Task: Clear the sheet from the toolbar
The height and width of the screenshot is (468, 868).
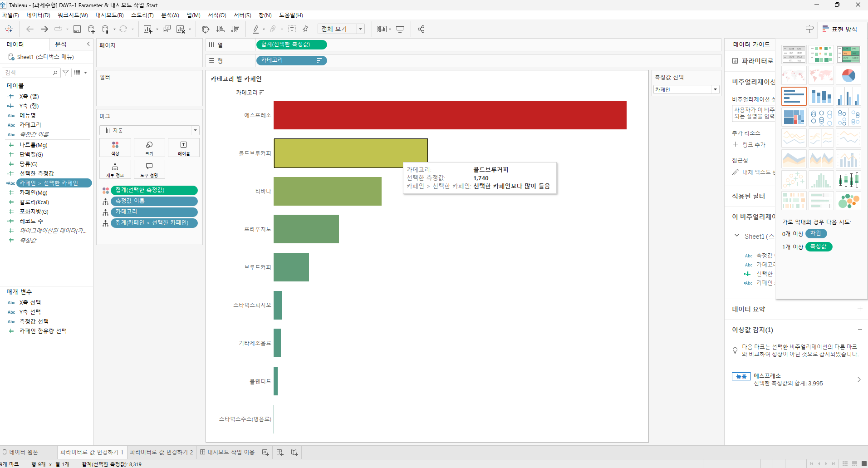Action: (x=181, y=29)
